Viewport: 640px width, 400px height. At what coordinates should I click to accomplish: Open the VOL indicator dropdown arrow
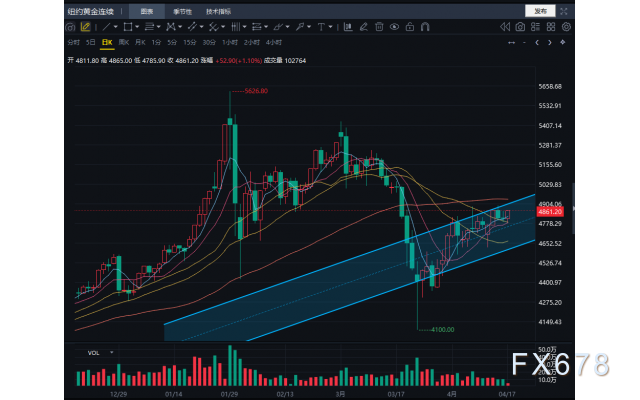[111, 353]
